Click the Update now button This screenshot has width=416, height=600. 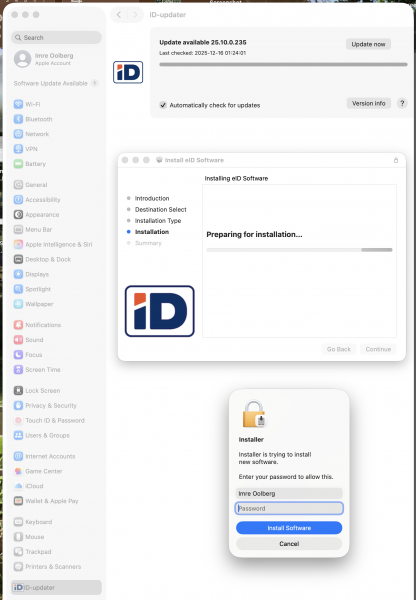368,44
